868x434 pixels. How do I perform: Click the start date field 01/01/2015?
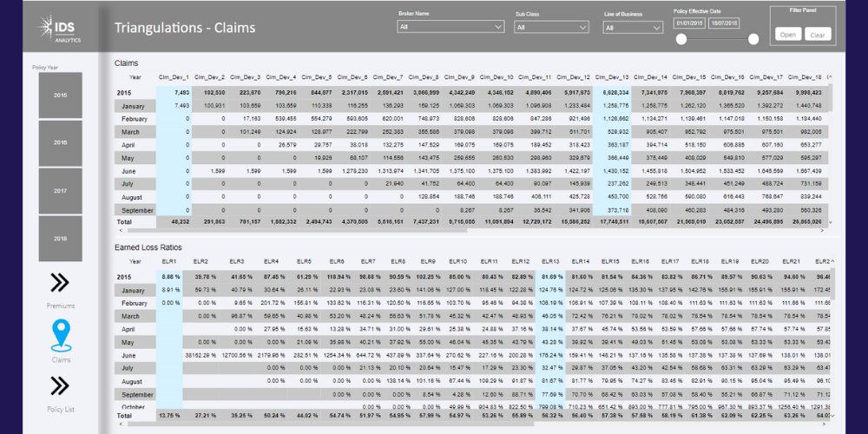[x=691, y=23]
